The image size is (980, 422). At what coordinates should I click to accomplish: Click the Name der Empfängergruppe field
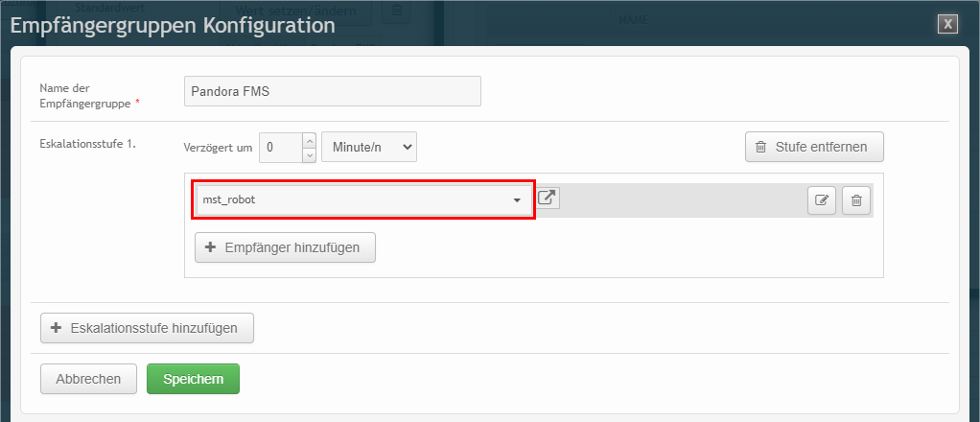(x=333, y=91)
